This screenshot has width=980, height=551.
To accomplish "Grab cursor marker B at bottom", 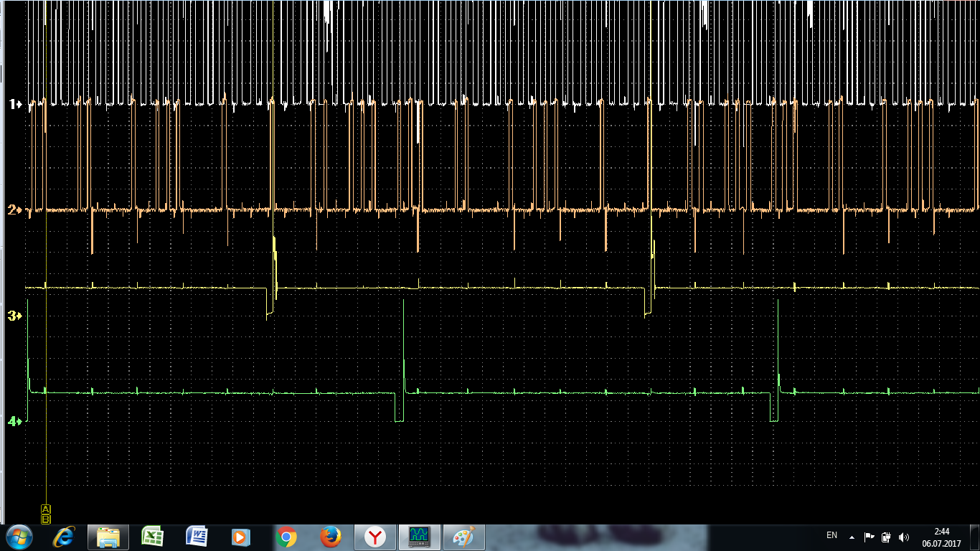I will pyautogui.click(x=46, y=518).
